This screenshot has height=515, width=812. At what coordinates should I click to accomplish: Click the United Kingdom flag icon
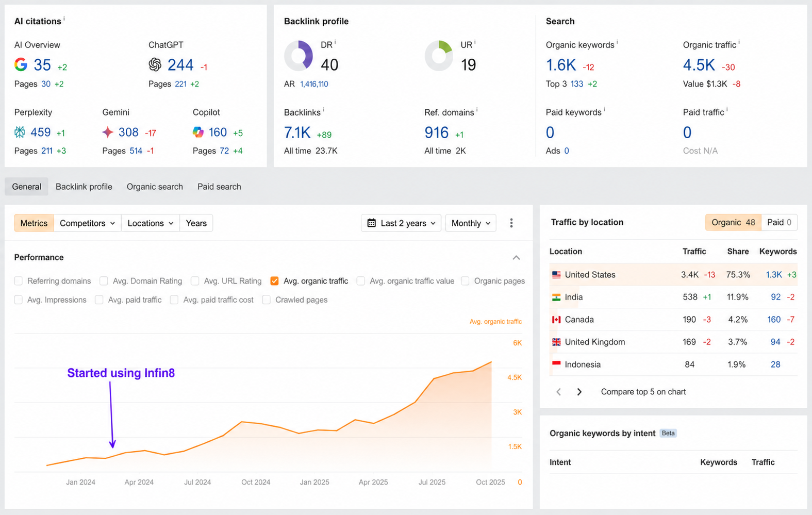point(556,342)
